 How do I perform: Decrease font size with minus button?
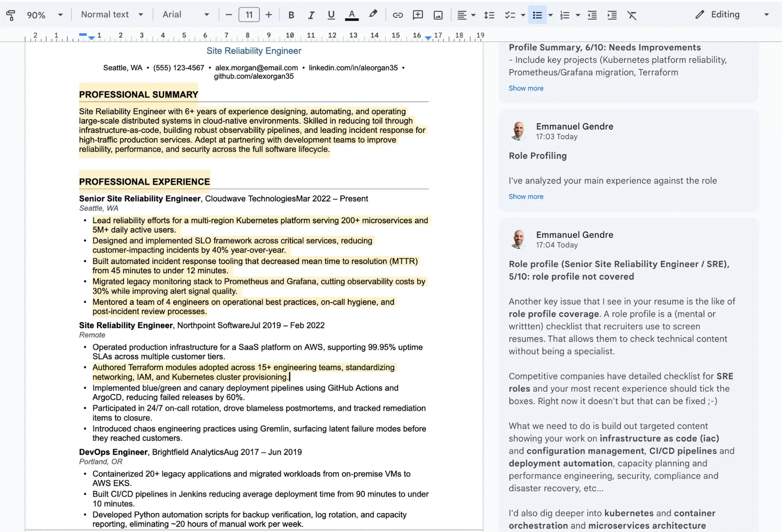pos(229,15)
